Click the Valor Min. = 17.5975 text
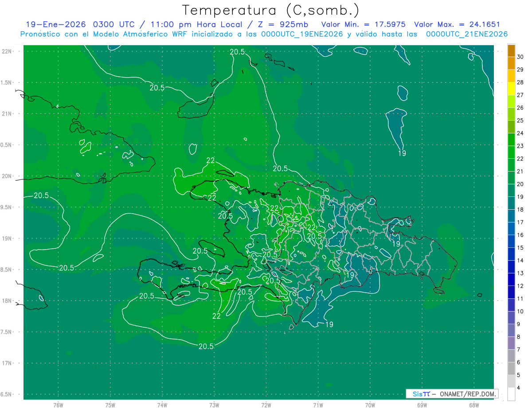Screen dimensions: 532x411 [363, 24]
